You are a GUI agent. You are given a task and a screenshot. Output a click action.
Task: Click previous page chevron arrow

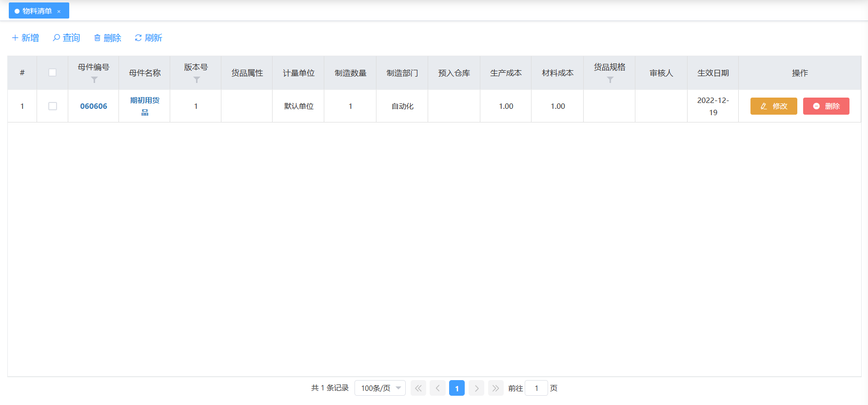[x=437, y=388]
